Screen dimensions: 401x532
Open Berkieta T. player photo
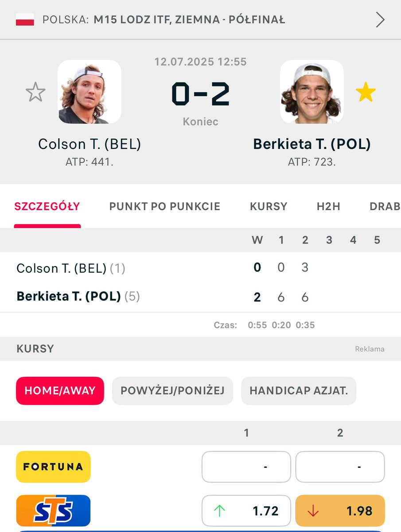312,92
